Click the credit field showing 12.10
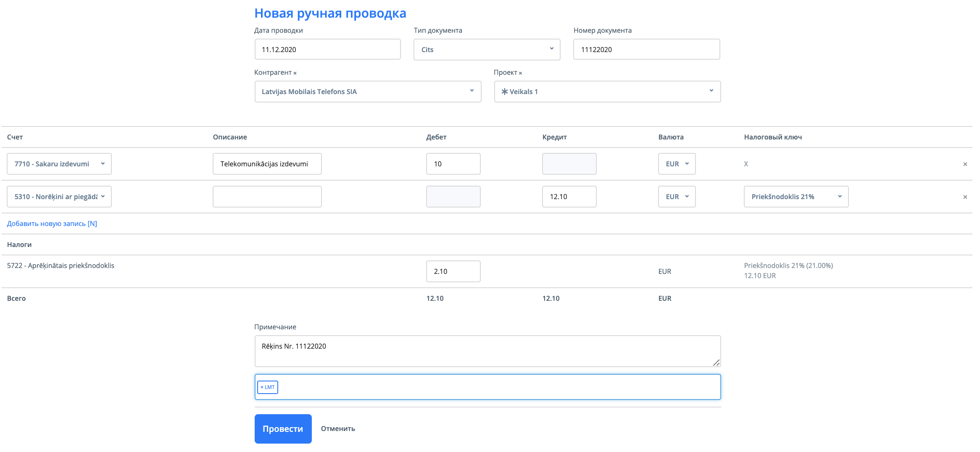The height and width of the screenshot is (452, 980). 569,197
